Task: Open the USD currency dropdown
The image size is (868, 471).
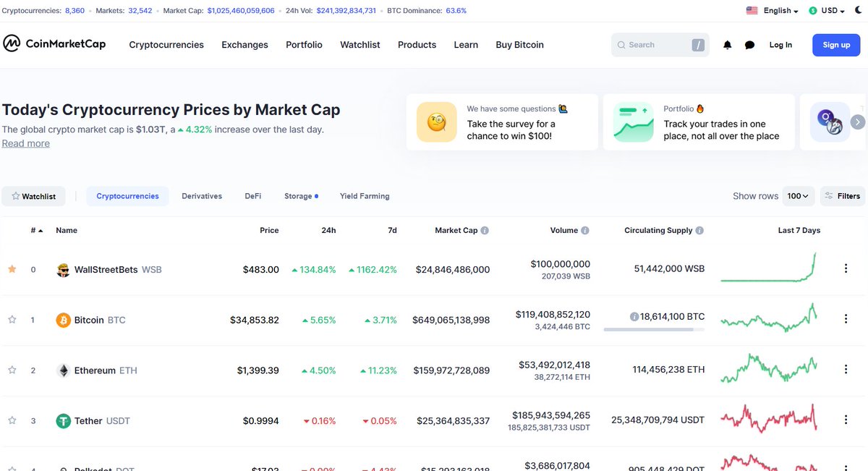Action: 833,11
